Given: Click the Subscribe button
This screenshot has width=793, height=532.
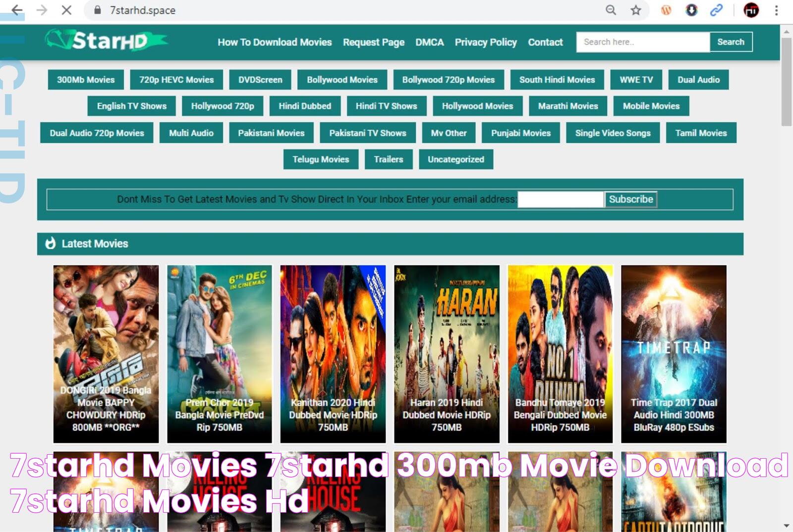Looking at the screenshot, I should click(x=631, y=199).
